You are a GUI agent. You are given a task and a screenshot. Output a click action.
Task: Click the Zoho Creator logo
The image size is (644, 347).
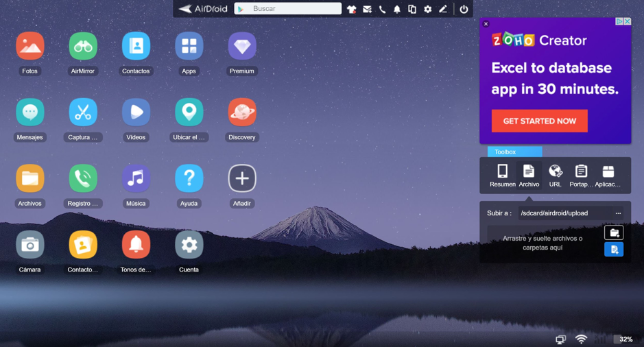tap(539, 40)
